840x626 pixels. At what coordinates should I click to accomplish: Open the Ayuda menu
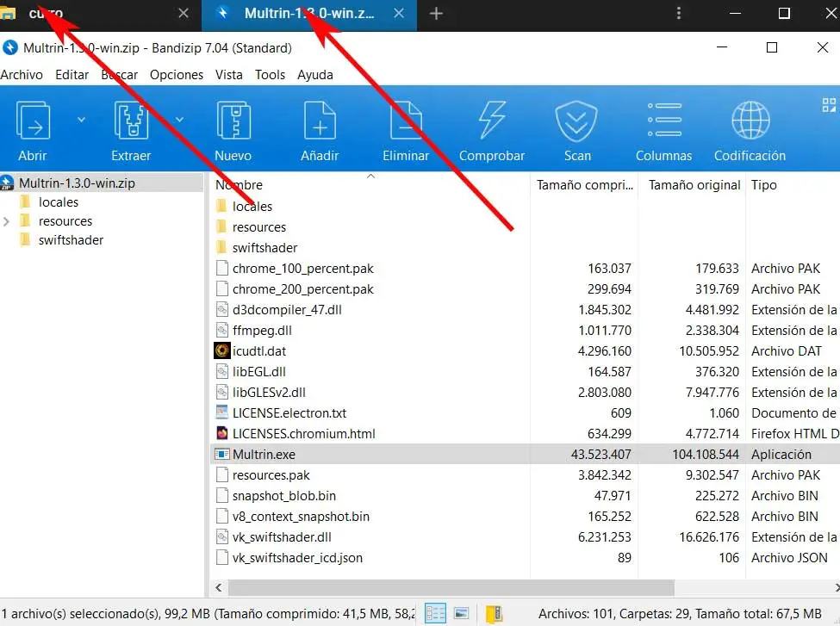315,74
